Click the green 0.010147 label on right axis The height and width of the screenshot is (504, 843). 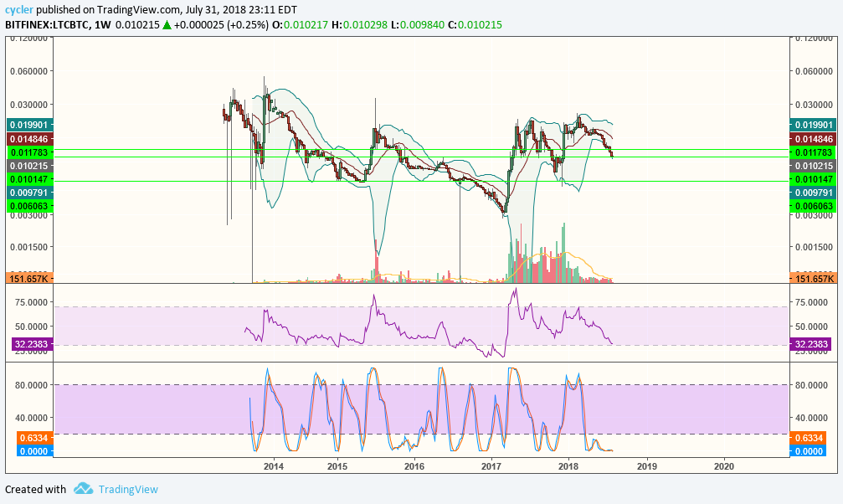(x=813, y=179)
